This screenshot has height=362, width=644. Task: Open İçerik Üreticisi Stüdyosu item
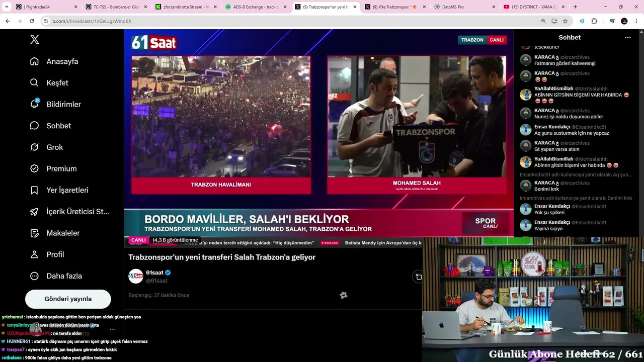[x=69, y=212]
